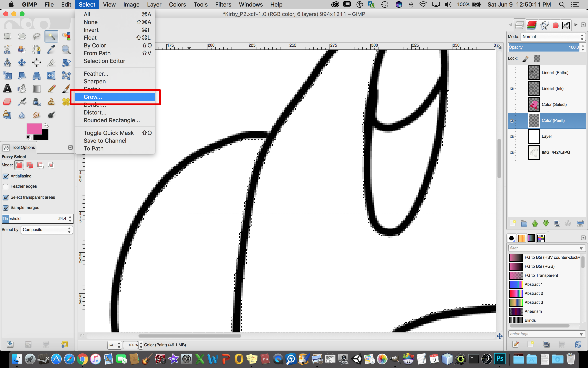Hide the Lineart (Ink) layer
The height and width of the screenshot is (368, 588).
(512, 89)
